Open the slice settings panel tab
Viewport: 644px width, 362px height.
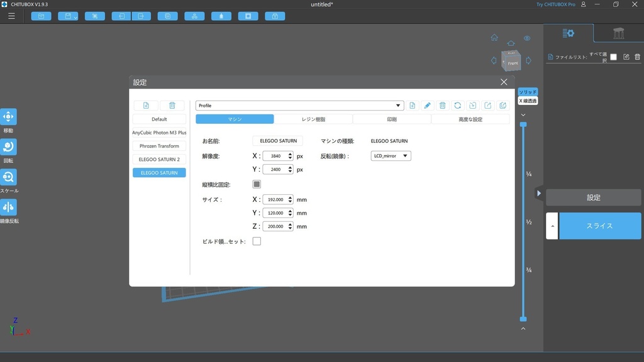click(x=569, y=33)
